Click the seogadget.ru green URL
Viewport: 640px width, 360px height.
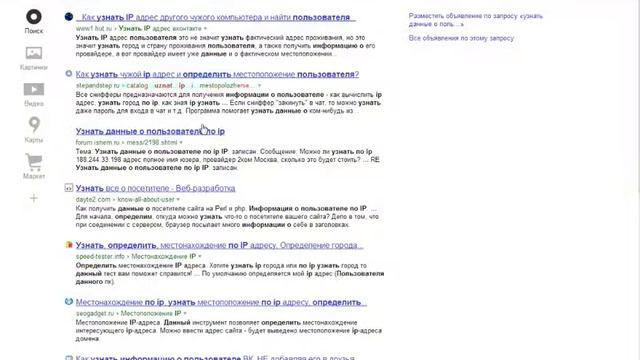95,313
